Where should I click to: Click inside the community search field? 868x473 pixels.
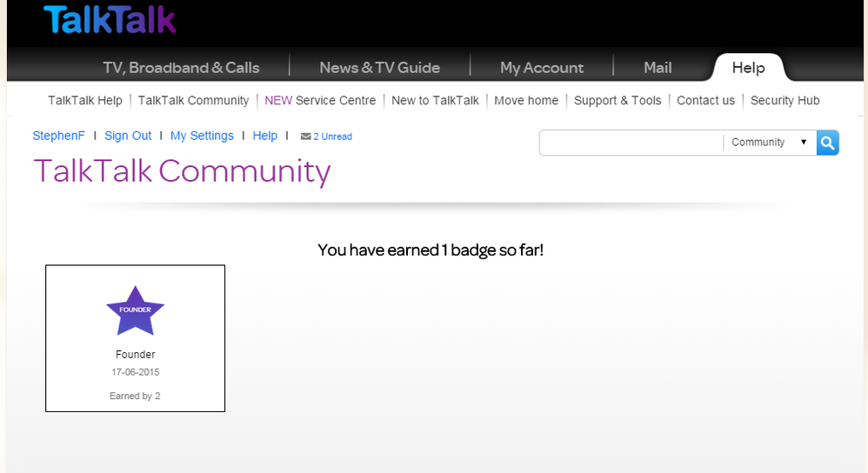(x=631, y=143)
